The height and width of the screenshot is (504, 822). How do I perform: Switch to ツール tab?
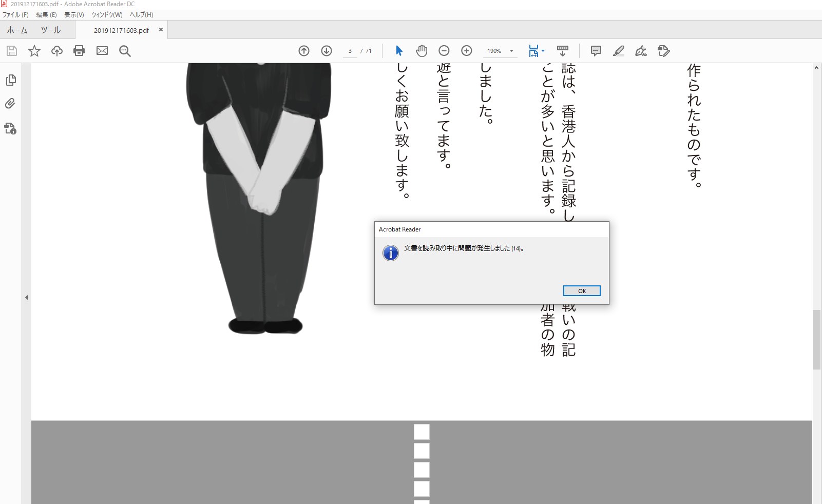[51, 30]
